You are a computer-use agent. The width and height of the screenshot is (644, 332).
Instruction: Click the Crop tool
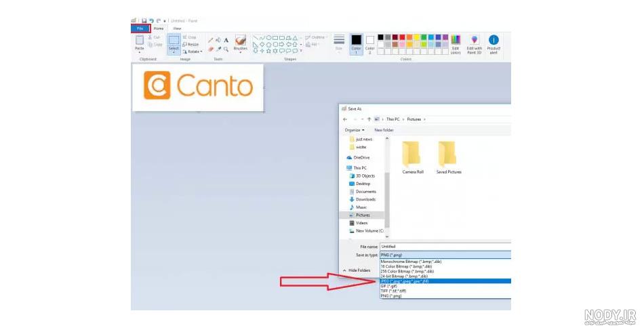click(x=189, y=37)
